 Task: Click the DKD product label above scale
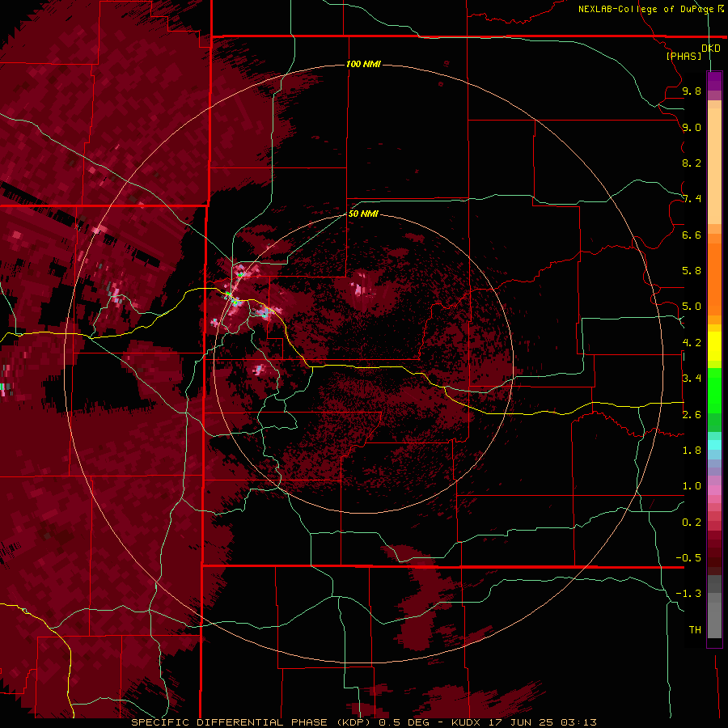pos(711,49)
